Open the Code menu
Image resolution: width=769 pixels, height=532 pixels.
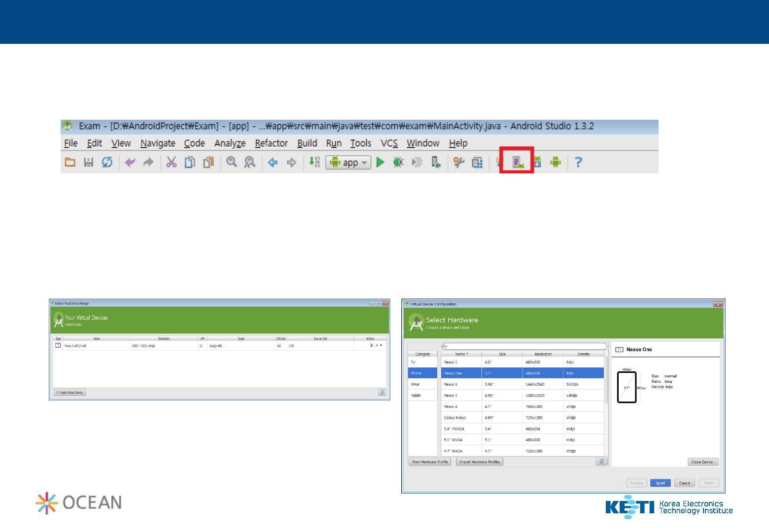coord(195,143)
